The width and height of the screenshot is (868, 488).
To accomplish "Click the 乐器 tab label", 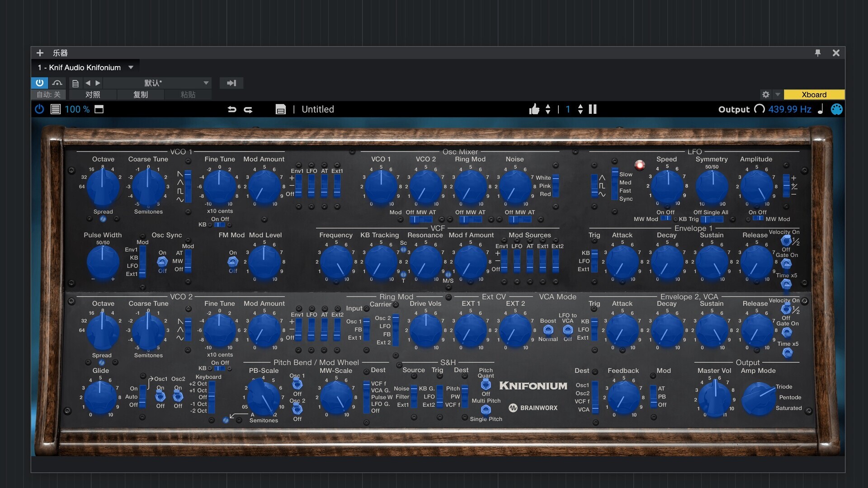I will pyautogui.click(x=60, y=53).
